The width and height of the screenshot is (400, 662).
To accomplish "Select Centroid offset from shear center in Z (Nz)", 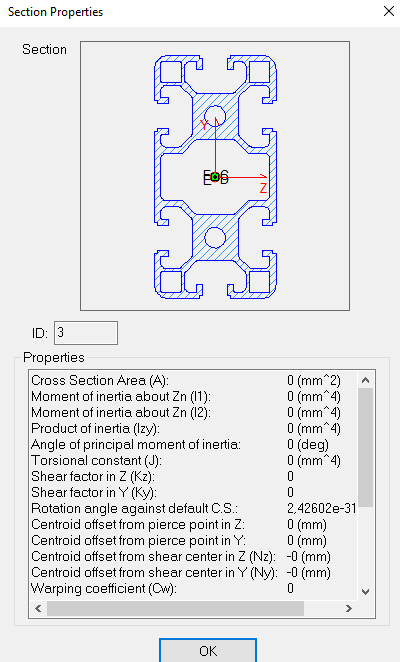I will pyautogui.click(x=193, y=557).
